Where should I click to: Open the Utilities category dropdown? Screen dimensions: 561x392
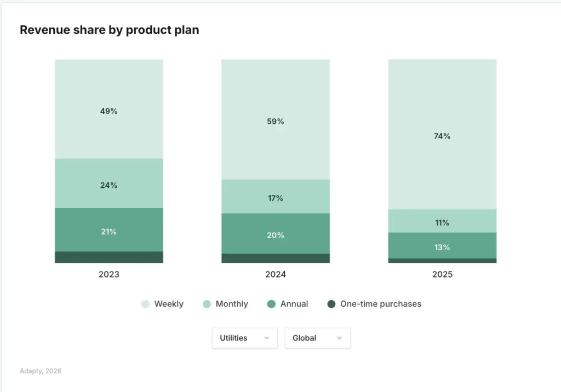[244, 338]
